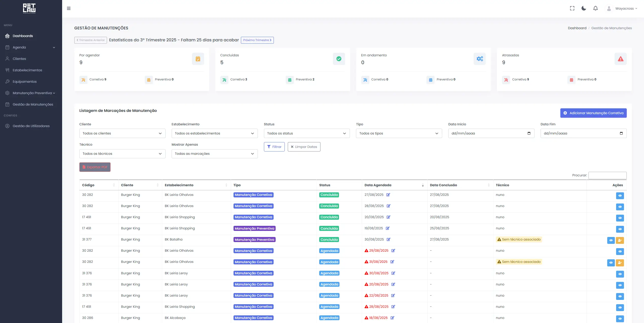644x323 pixels.
Task: Click the hamburger menu icon to collapse sidebar
Action: 69,8
